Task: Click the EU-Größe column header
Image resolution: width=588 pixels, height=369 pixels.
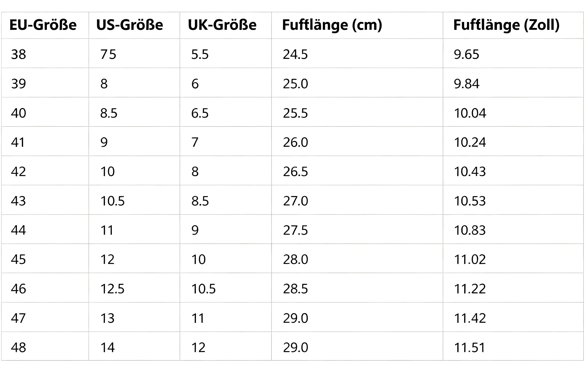Action: coord(45,25)
